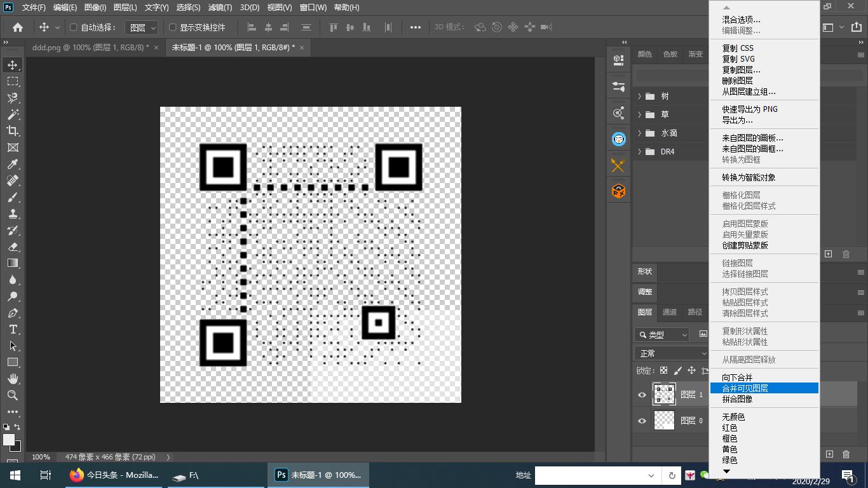Open the 图层 auto-select dropdown

tap(142, 27)
